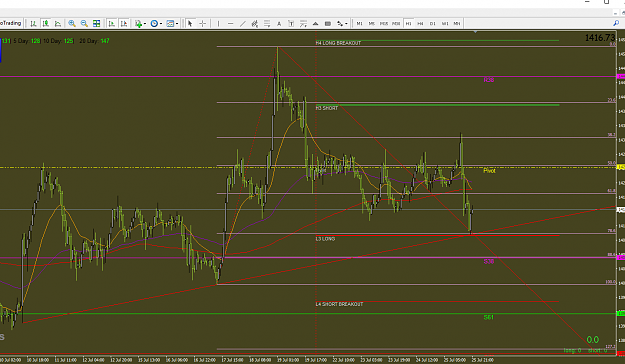Viewport: 625px width, 364px height.
Task: Open indicators list icon
Action: [x=138, y=24]
